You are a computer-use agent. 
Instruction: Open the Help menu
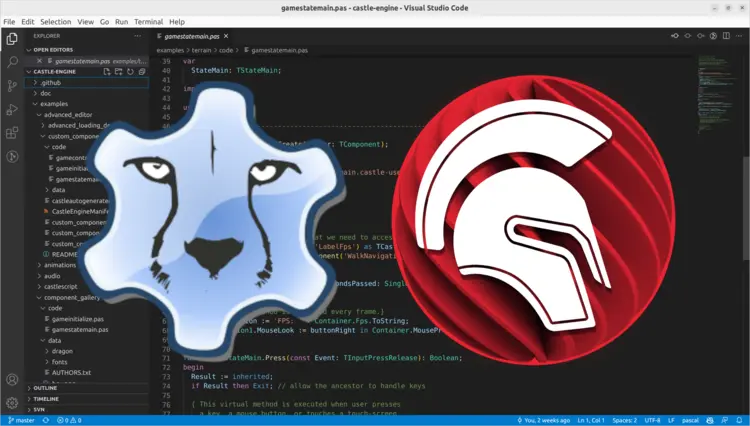(176, 22)
